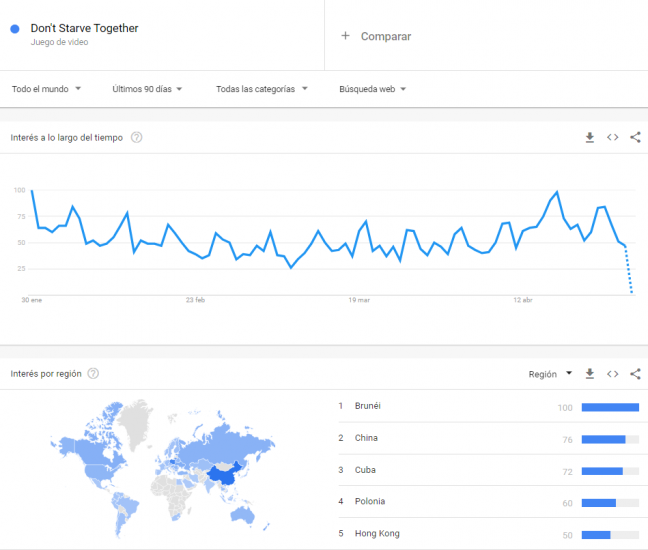
Task: Open help for Interés por región
Action: pyautogui.click(x=93, y=374)
